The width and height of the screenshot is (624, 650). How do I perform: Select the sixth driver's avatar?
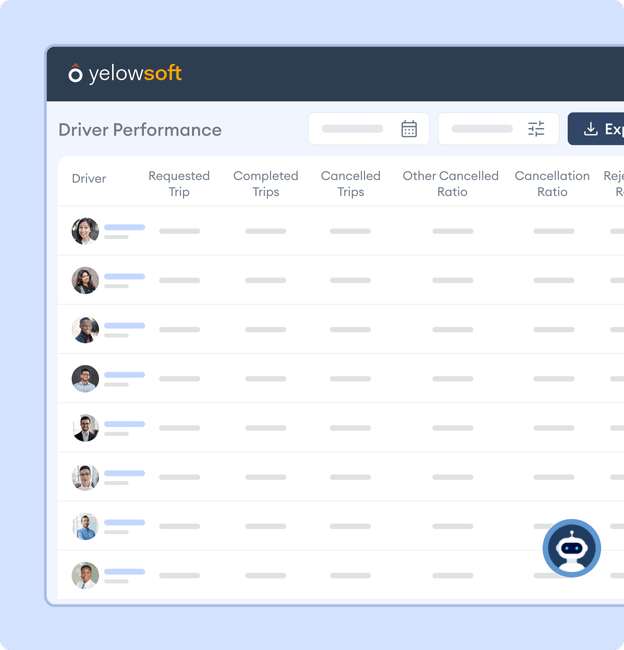(85, 477)
